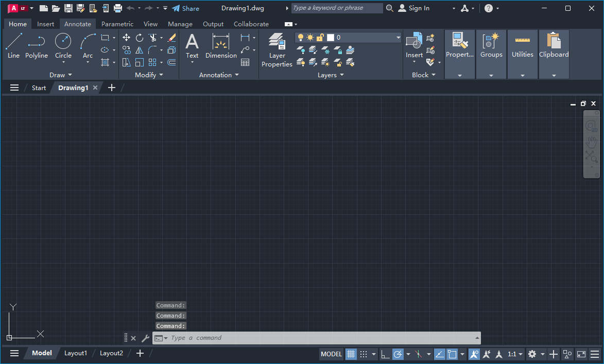The width and height of the screenshot is (604, 364).
Task: Select the Polyline tool
Action: tap(37, 46)
